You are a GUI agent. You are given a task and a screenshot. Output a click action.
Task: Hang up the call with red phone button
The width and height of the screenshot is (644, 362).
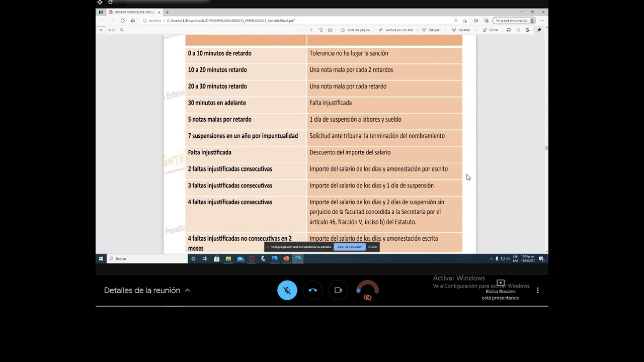tap(313, 290)
